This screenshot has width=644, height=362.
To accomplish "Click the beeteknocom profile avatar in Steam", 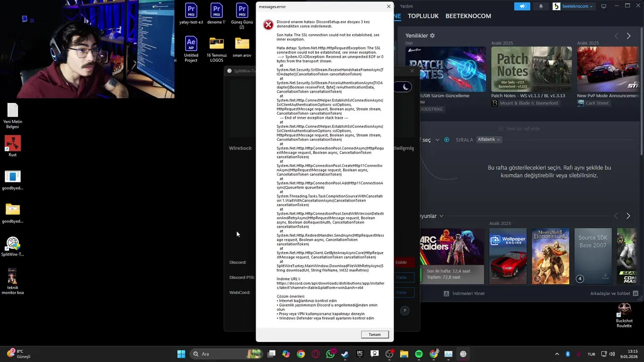I will coord(556,6).
